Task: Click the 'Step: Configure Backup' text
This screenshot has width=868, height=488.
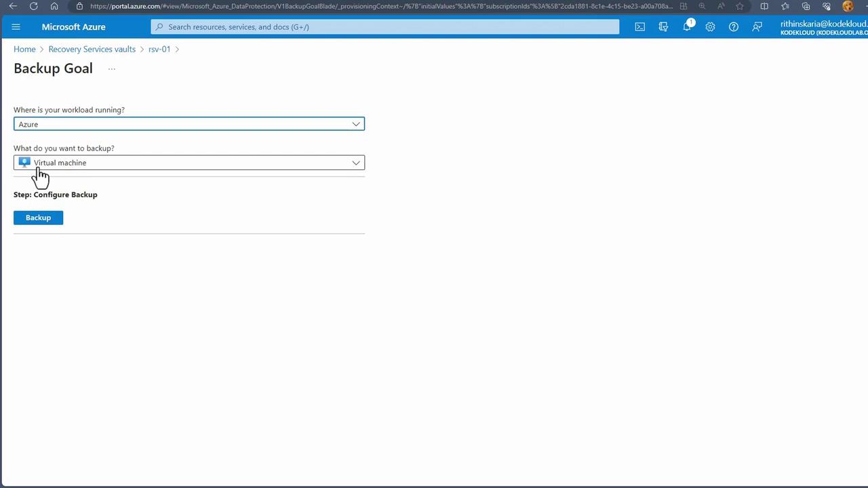Action: pos(56,195)
